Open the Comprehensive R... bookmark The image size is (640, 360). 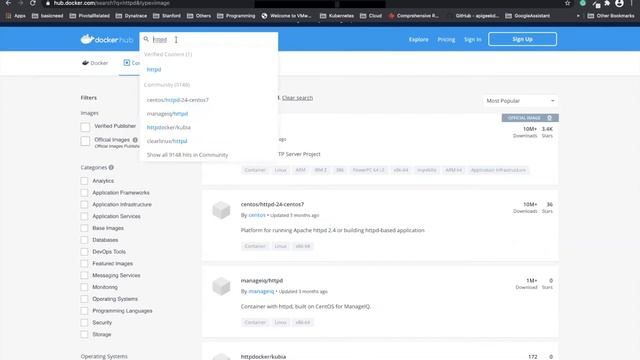click(414, 16)
